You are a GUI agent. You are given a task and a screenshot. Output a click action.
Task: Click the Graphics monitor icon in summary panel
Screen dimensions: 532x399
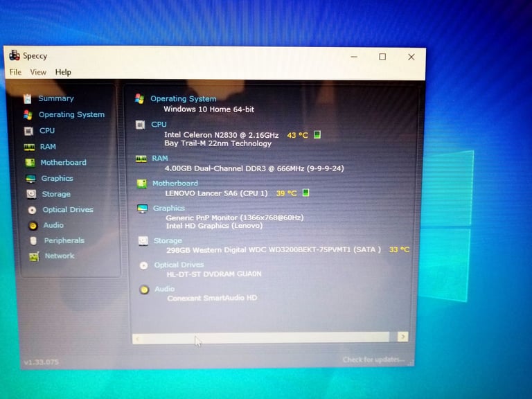click(143, 209)
